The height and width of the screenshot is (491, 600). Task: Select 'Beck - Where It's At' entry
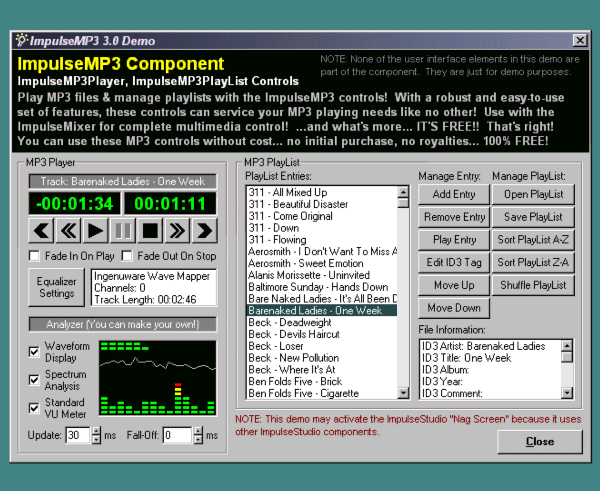[x=321, y=370]
